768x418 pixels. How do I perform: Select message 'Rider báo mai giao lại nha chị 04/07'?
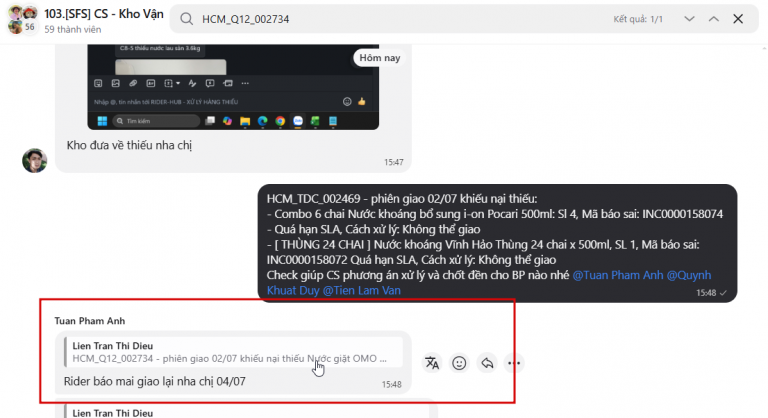point(155,381)
